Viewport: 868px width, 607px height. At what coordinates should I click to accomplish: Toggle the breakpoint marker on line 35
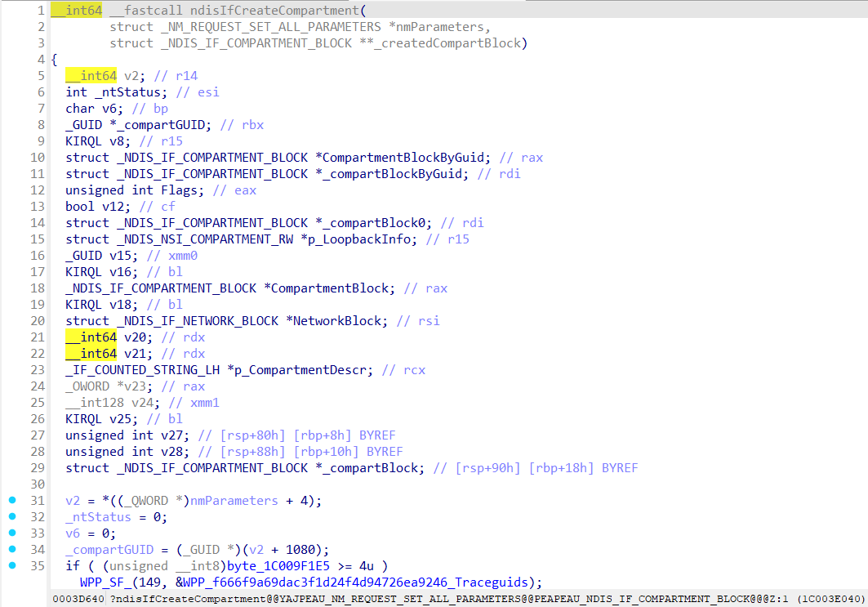point(12,565)
